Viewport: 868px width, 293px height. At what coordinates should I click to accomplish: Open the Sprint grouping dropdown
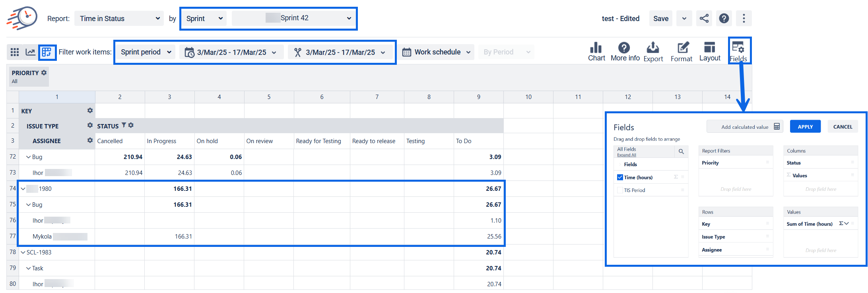point(204,18)
